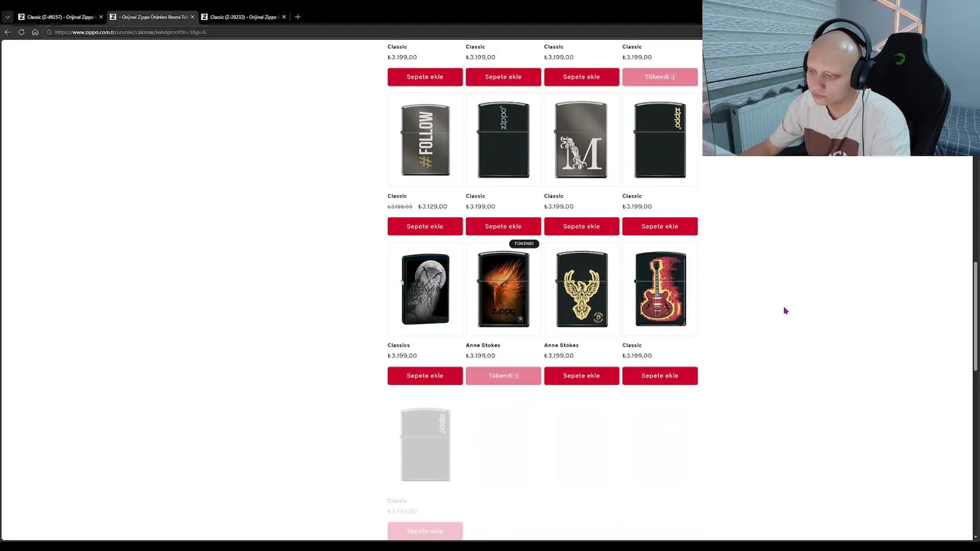Screen dimensions: 980x551
Task: Add the owl lighter to cart
Action: click(425, 376)
